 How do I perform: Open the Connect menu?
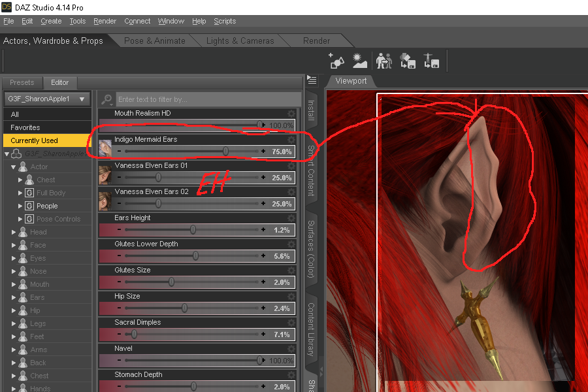(x=137, y=21)
